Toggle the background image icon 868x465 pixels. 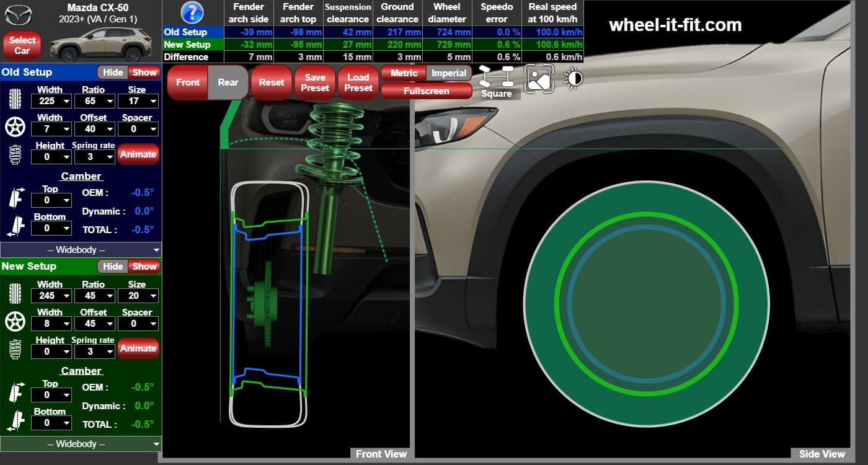pos(539,79)
